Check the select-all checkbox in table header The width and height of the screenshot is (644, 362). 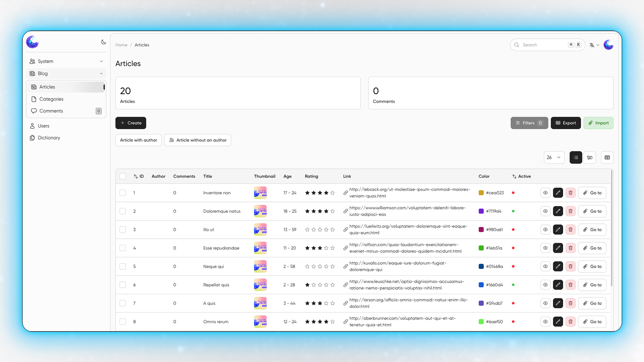123,176
